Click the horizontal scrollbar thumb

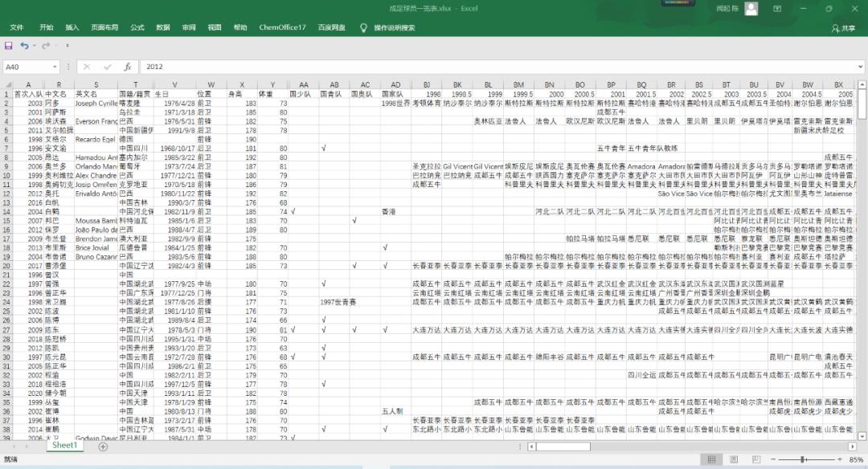pyautogui.click(x=563, y=447)
